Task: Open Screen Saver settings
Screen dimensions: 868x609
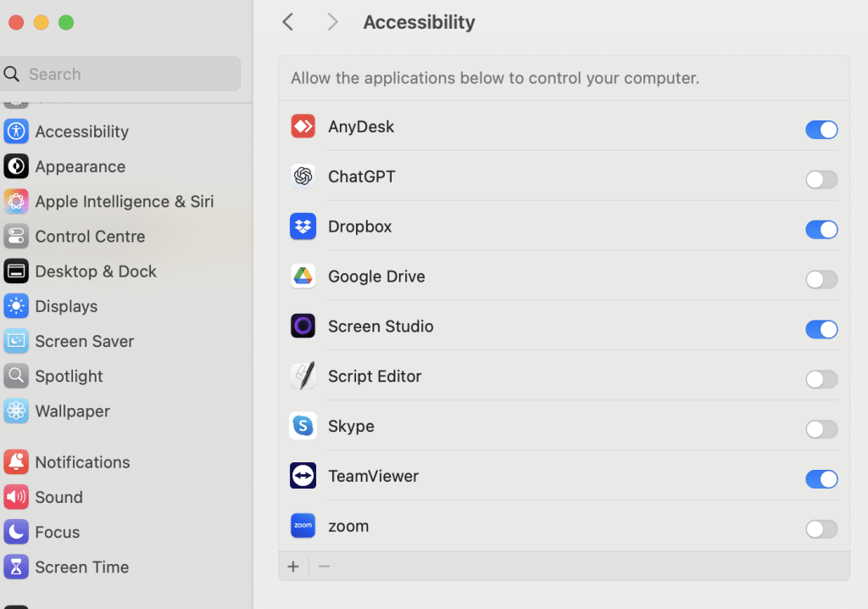Action: (x=85, y=341)
